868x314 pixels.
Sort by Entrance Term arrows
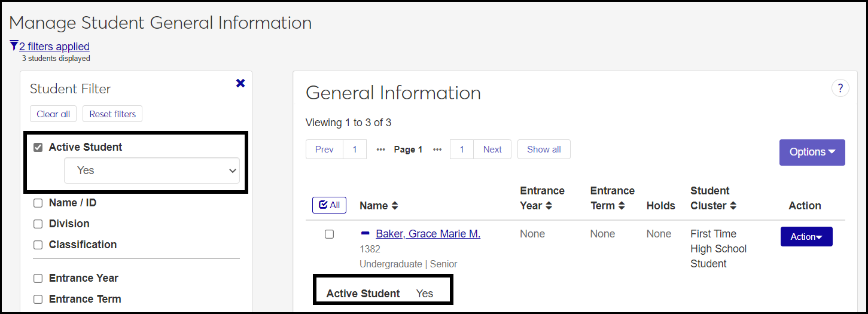pos(622,206)
